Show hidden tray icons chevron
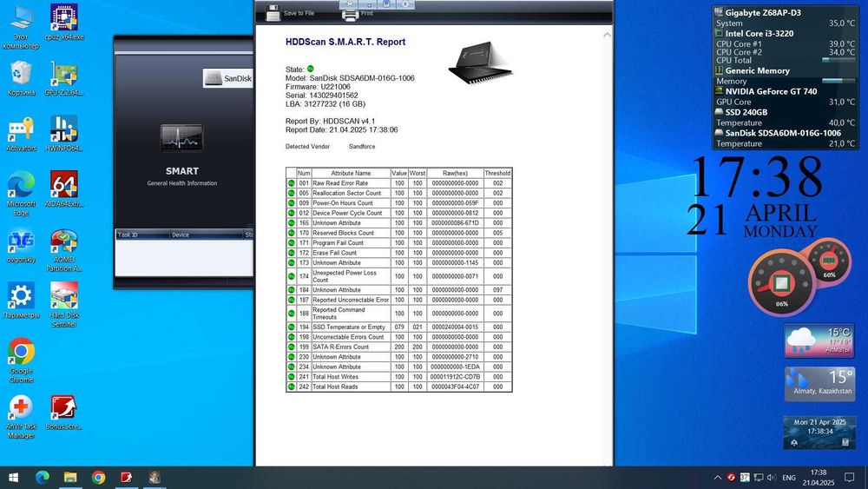The image size is (868, 489). click(718, 478)
